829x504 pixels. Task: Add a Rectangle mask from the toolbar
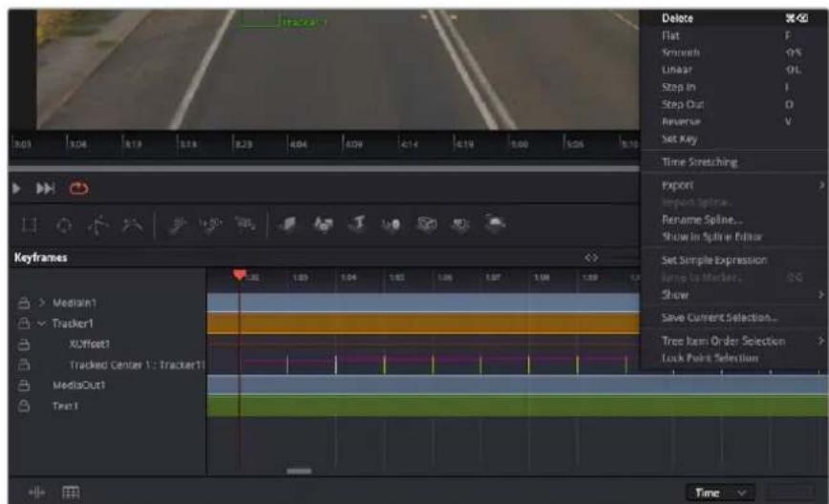point(29,225)
